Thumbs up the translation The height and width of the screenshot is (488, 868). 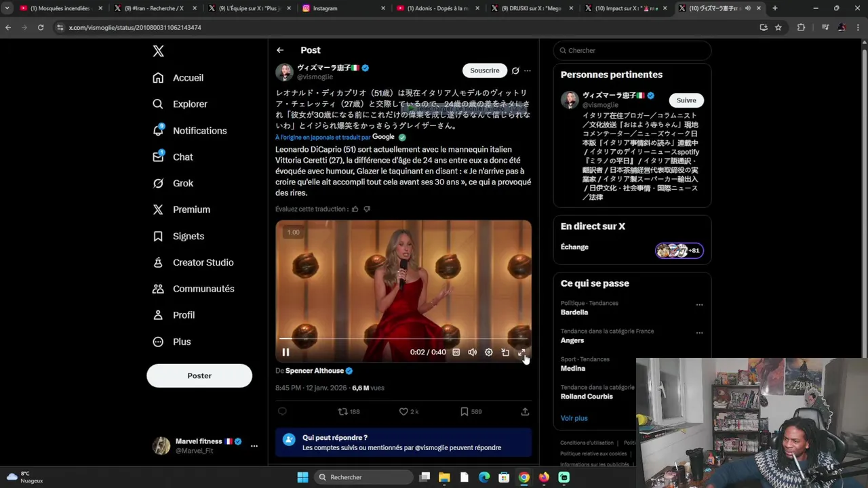tap(355, 209)
